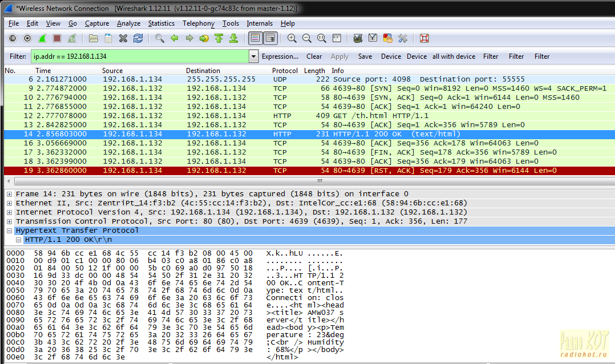The height and width of the screenshot is (364, 615).
Task: Open the coloring rules editor icon
Action: pyautogui.click(x=388, y=38)
